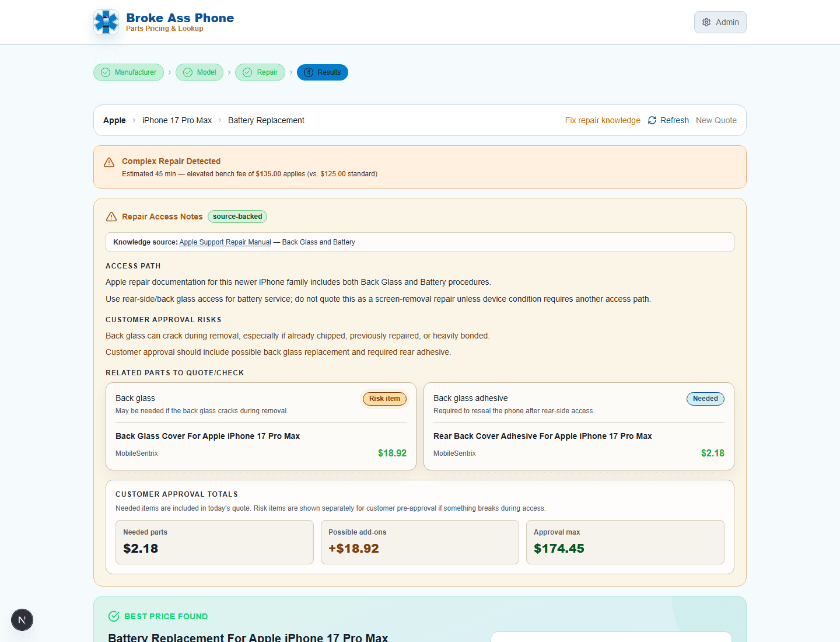This screenshot has width=840, height=642.
Task: Click Fix repair knowledge link
Action: pos(603,120)
